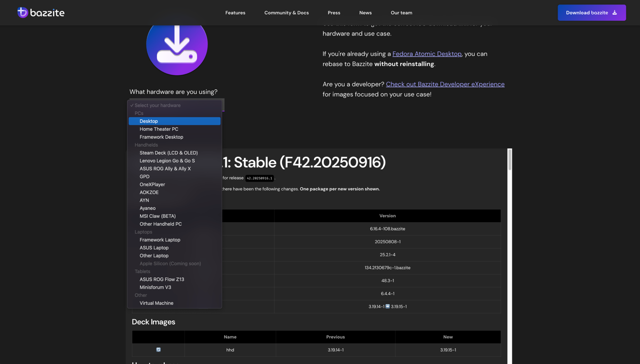
Task: Click the Deck Images heading
Action: coord(153,322)
